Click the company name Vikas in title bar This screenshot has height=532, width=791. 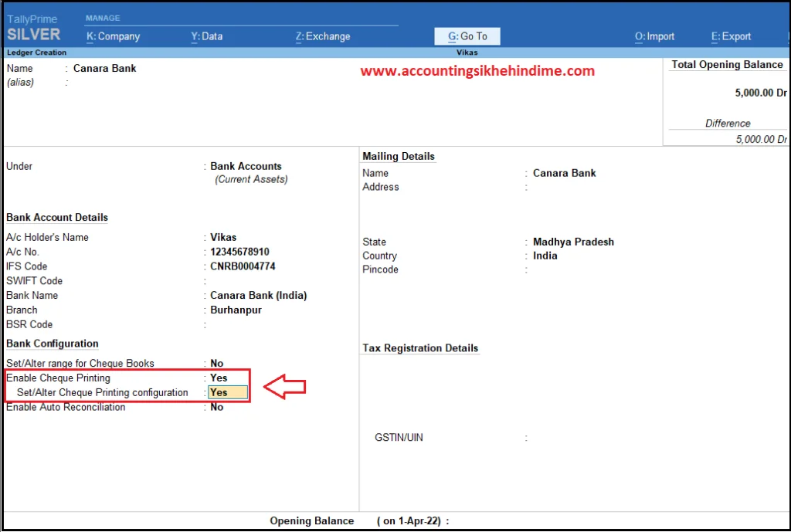point(467,53)
